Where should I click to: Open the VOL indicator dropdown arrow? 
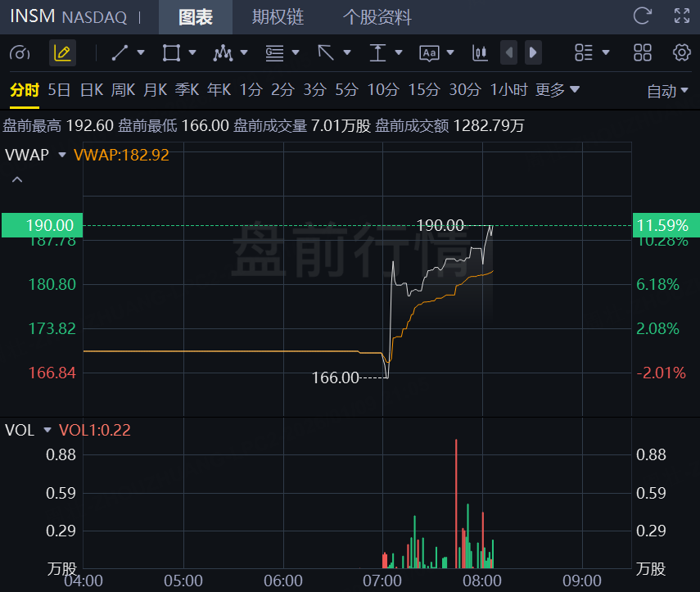coord(47,430)
